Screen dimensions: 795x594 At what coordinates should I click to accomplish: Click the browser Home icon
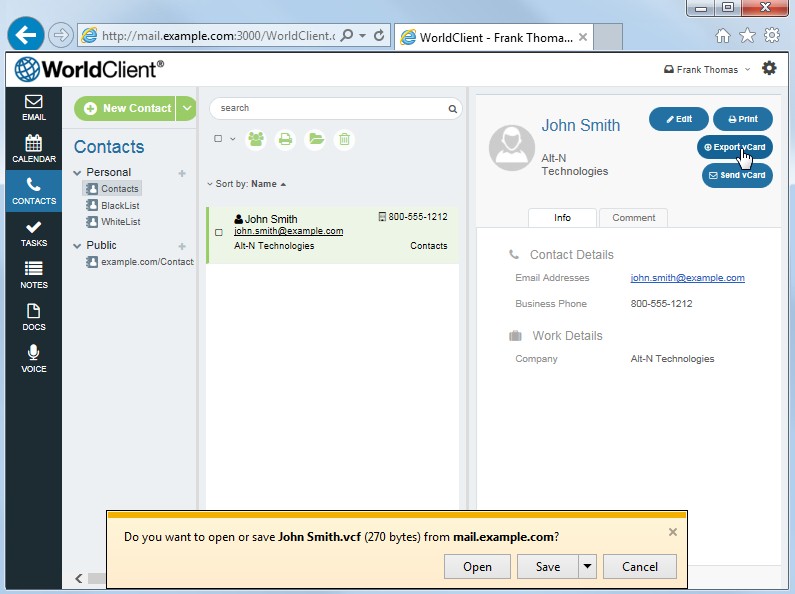pos(723,35)
